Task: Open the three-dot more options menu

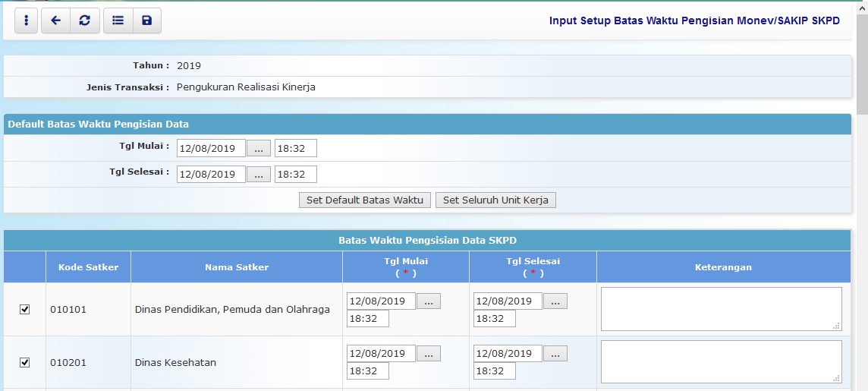Action: [27, 20]
